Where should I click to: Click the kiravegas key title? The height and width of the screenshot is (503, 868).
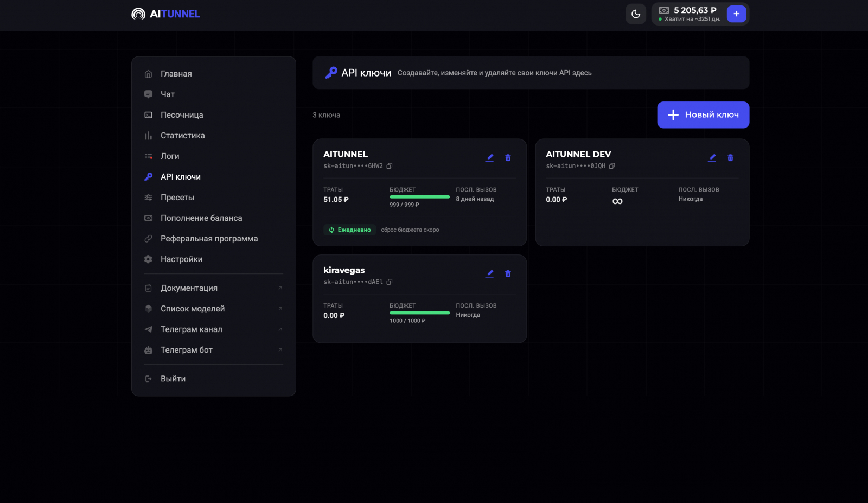[x=344, y=270]
